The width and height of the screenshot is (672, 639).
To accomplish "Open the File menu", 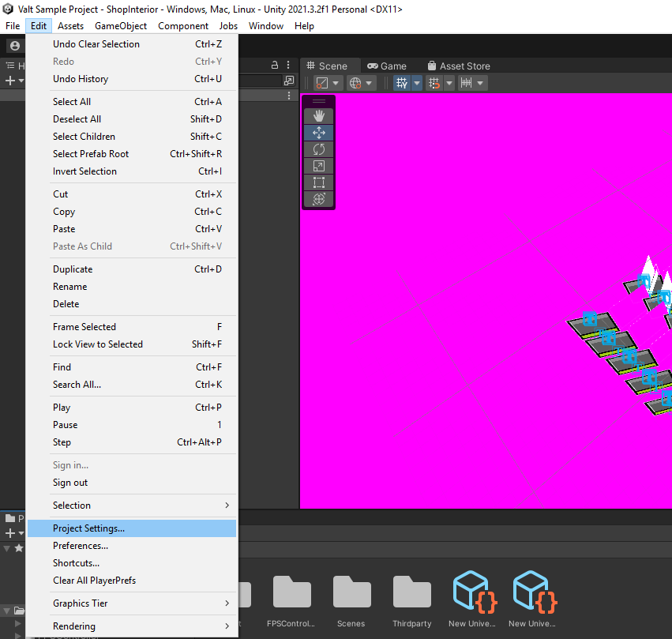I will (x=13, y=26).
